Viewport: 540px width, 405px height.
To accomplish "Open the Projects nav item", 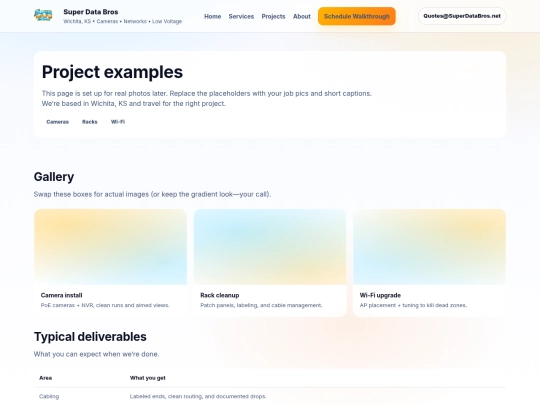I will coord(273,16).
